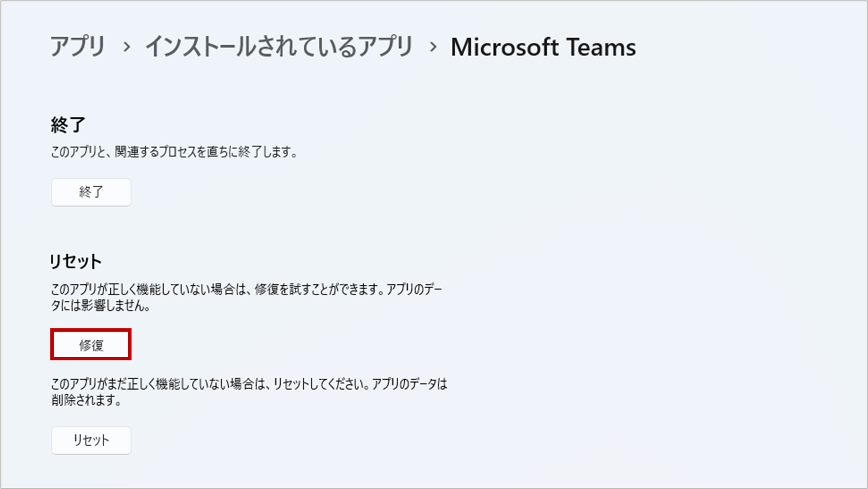The image size is (868, 489).
Task: Click the リセット section heading
Action: pos(75,260)
